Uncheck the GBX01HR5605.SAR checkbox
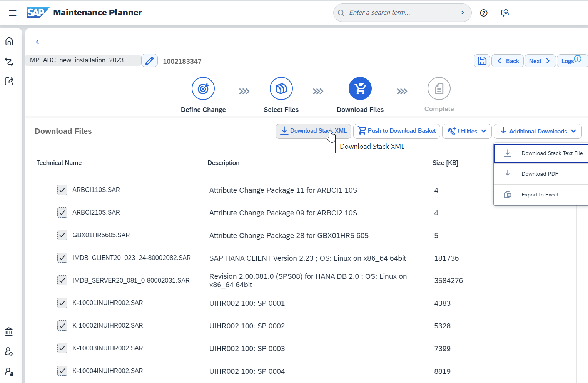 (x=62, y=235)
